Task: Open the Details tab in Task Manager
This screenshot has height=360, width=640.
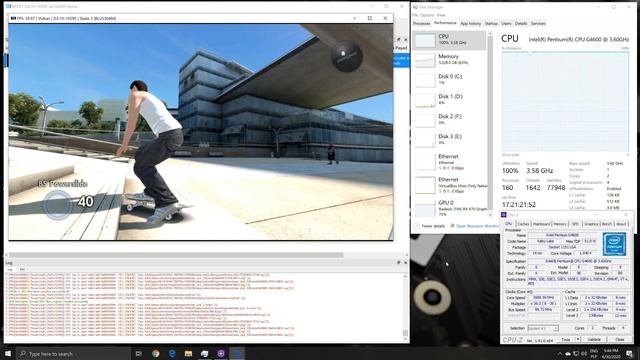Action: click(x=521, y=24)
